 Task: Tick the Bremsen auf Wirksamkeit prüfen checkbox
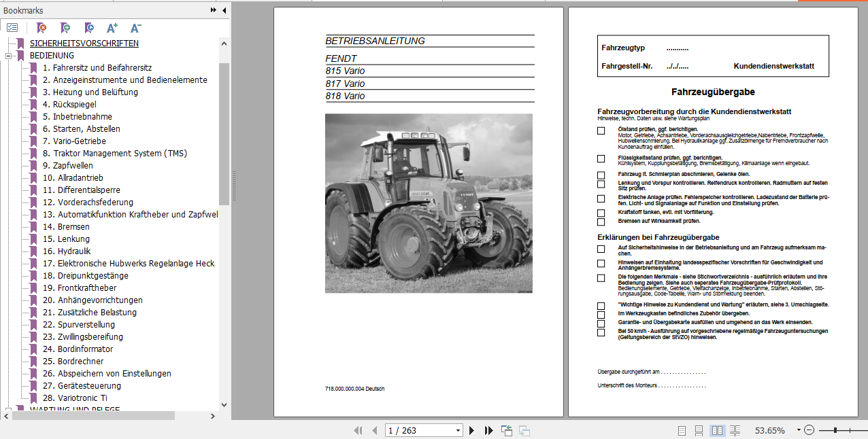(x=601, y=222)
